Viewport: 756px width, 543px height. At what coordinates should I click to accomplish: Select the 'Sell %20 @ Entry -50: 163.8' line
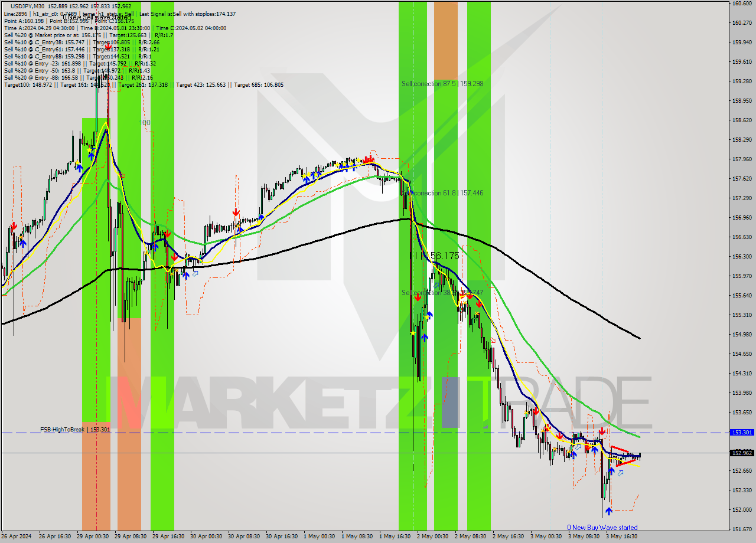(77, 70)
